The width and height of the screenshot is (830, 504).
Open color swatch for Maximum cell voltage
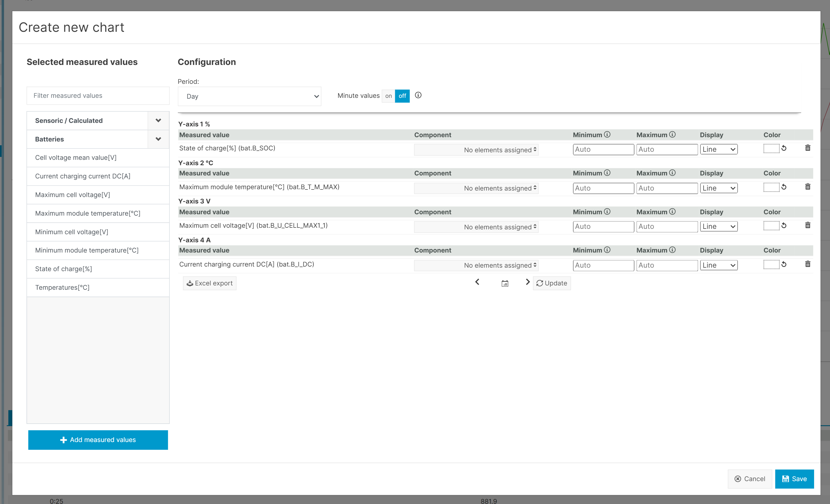click(771, 226)
